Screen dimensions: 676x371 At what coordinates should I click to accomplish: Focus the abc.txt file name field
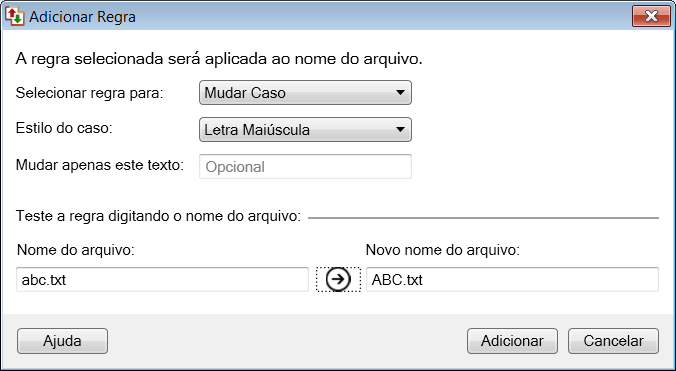(163, 280)
